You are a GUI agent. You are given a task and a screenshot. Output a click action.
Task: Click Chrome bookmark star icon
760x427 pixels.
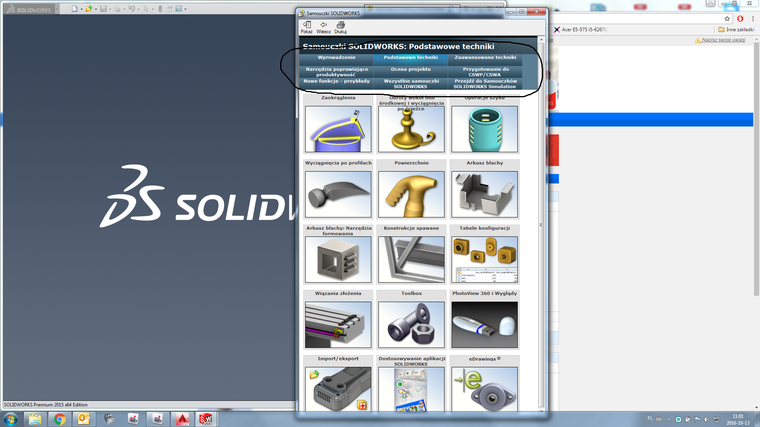(727, 18)
